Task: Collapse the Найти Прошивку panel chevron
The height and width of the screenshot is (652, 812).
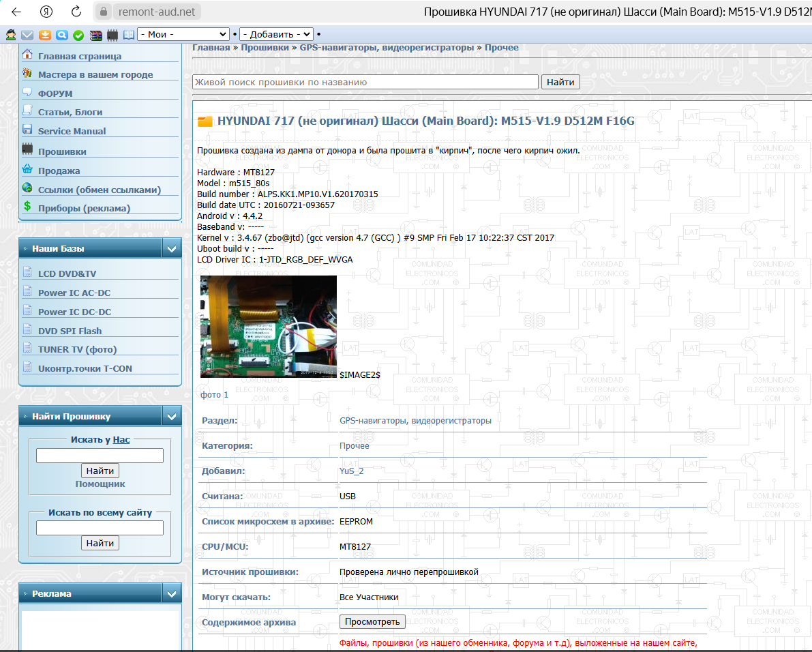Action: pyautogui.click(x=172, y=417)
